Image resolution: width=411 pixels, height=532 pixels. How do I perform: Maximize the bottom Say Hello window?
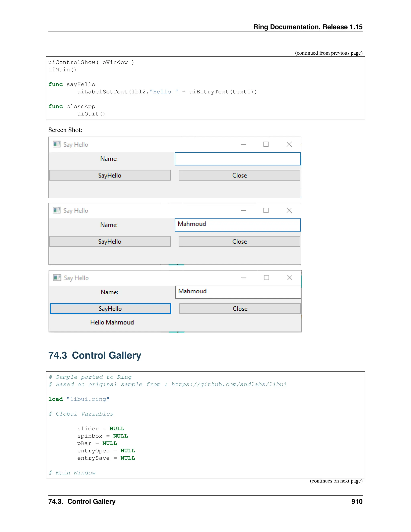tap(266, 278)
